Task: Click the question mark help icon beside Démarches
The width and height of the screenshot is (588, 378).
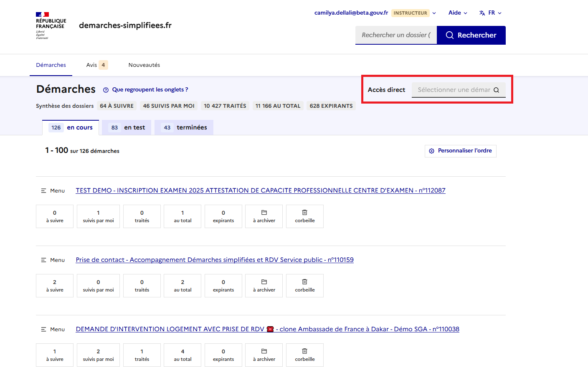Action: [106, 90]
